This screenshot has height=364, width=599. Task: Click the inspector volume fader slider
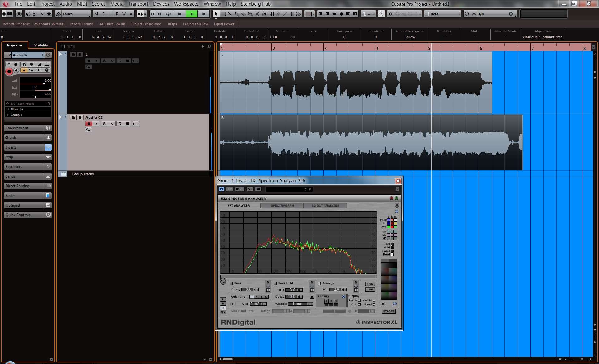pyautogui.click(x=44, y=84)
